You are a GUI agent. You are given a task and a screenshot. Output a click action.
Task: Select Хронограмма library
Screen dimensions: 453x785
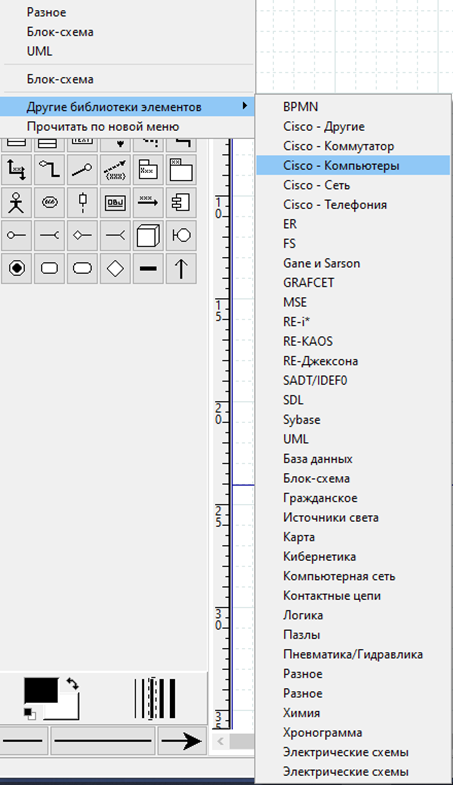[353, 732]
